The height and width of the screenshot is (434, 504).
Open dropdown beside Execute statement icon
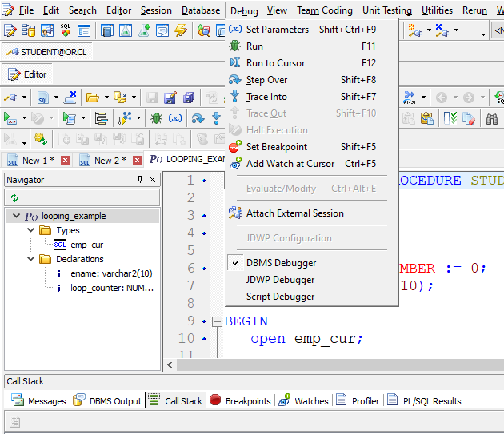pos(24,118)
